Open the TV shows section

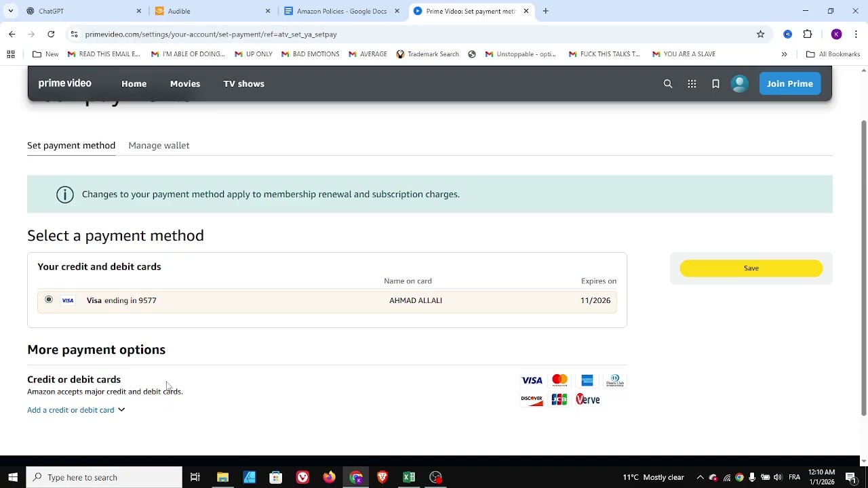[x=244, y=84]
